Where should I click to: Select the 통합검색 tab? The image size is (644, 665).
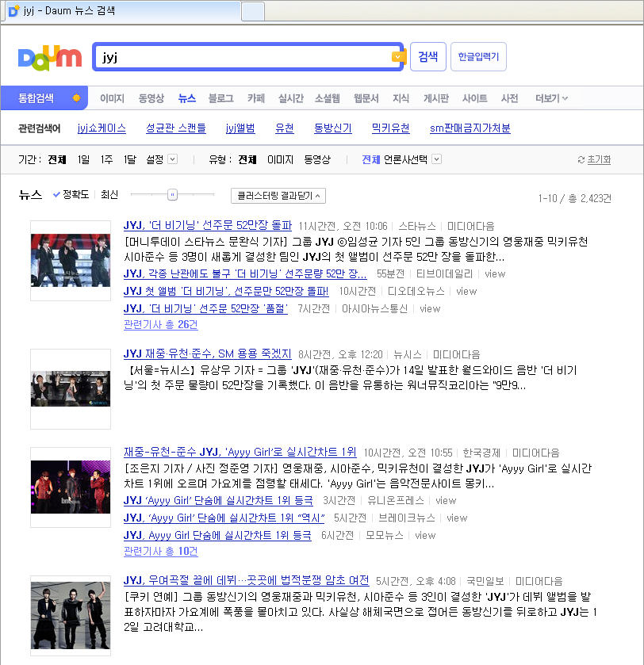pos(36,98)
